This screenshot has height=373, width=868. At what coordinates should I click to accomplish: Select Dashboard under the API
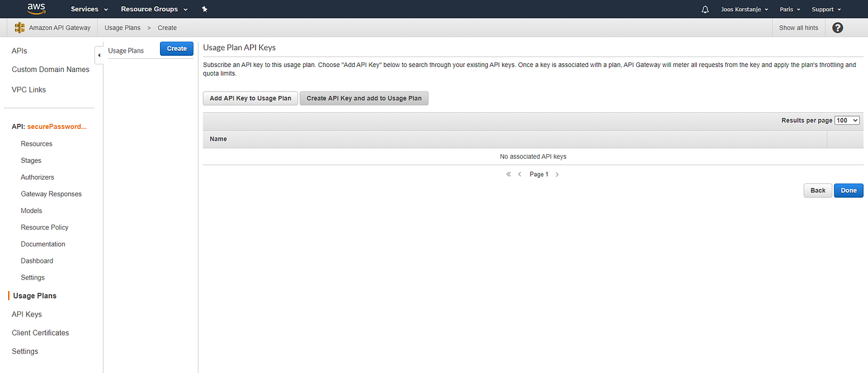pyautogui.click(x=37, y=261)
